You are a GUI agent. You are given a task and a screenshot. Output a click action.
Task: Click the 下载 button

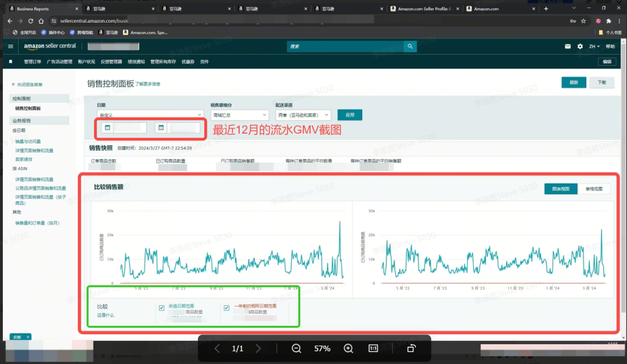point(601,82)
